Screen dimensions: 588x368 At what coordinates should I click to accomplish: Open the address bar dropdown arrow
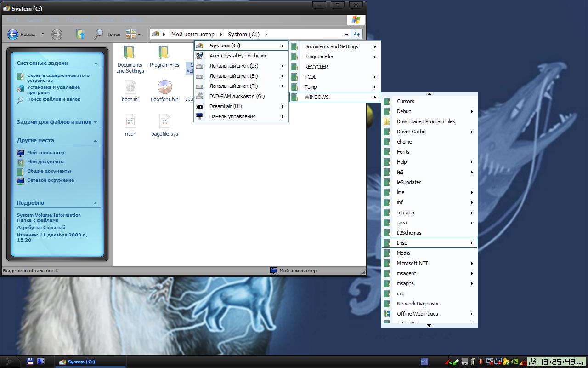pyautogui.click(x=347, y=34)
